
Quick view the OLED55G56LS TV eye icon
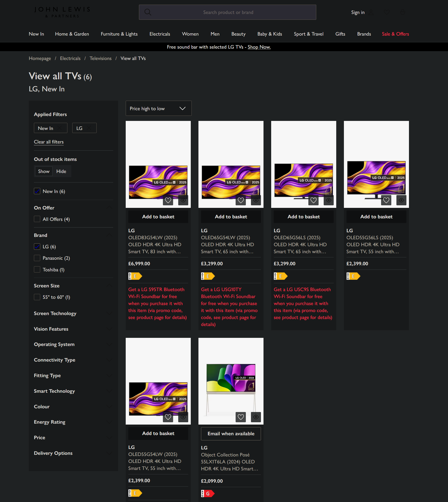click(x=401, y=200)
